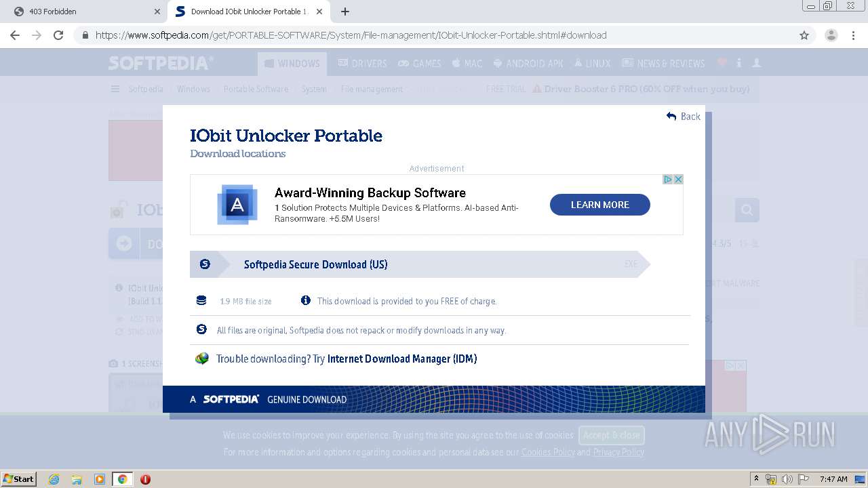Click the Chrome taskbar icon
The image size is (868, 488).
[122, 479]
